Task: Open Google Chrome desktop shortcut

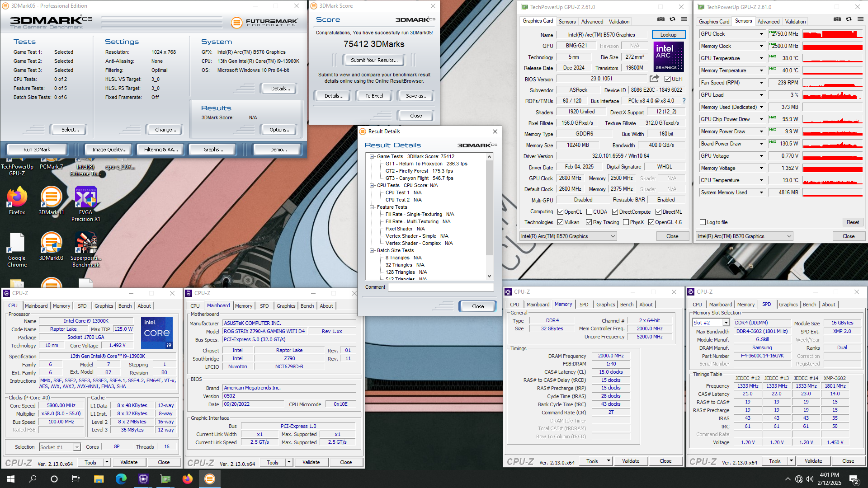Action: point(17,250)
